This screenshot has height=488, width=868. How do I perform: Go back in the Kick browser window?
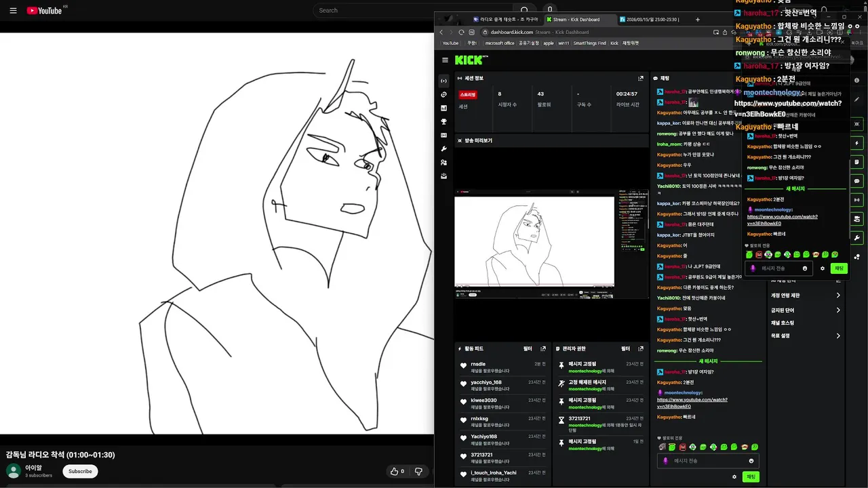441,32
